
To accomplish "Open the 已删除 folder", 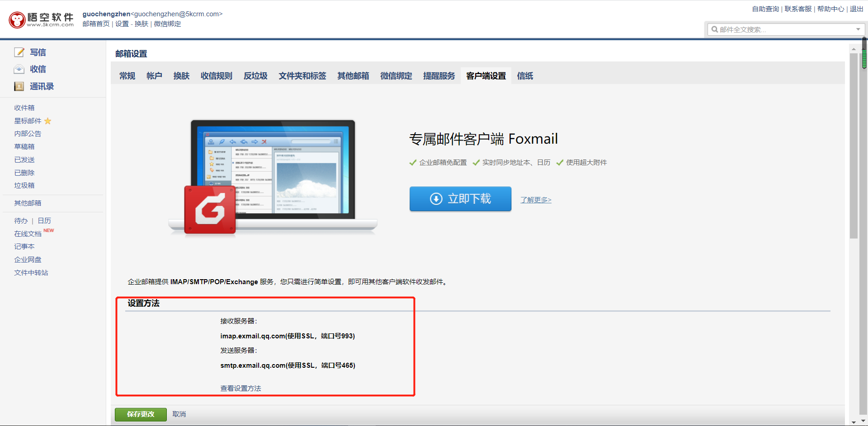I will pos(24,173).
